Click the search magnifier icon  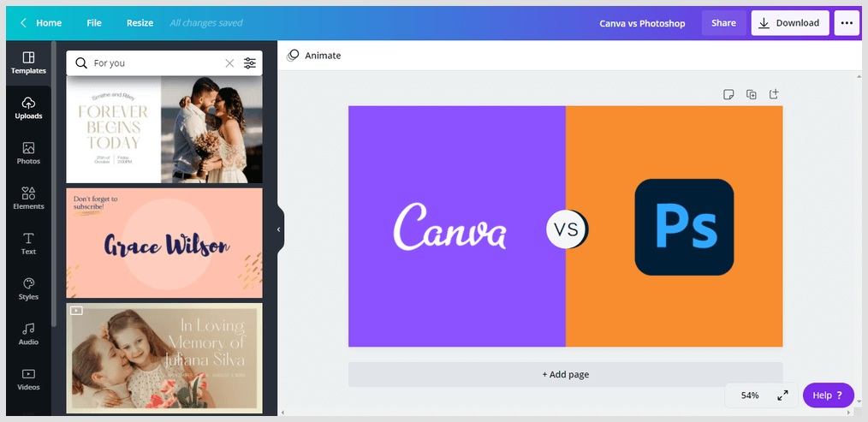point(81,63)
